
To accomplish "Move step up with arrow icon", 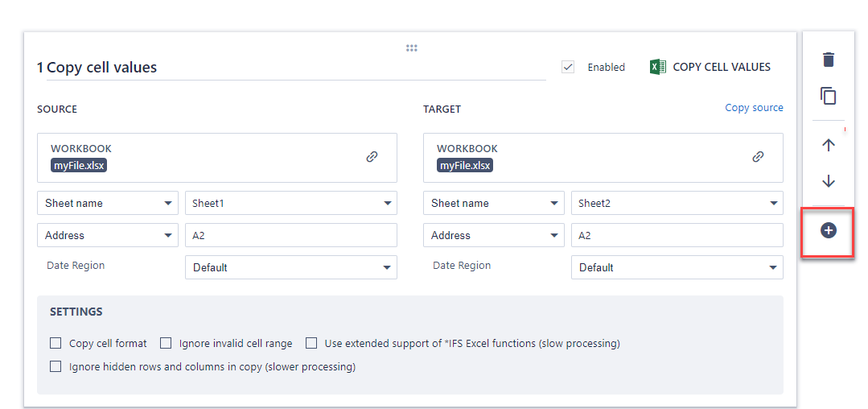I will point(828,145).
